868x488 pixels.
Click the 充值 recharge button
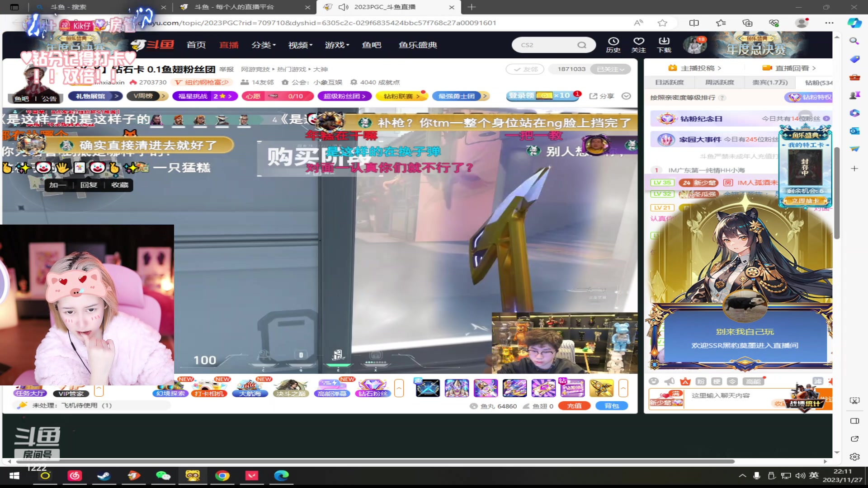coord(574,406)
